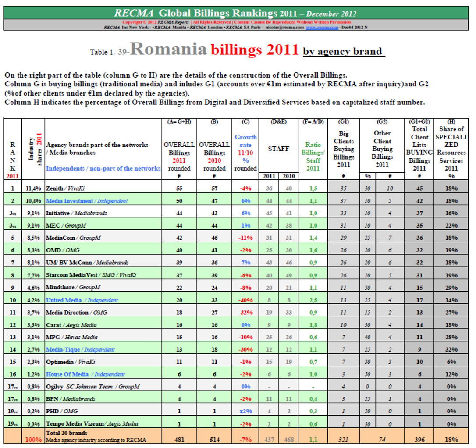Select the -40% growth rate cell

(245, 300)
